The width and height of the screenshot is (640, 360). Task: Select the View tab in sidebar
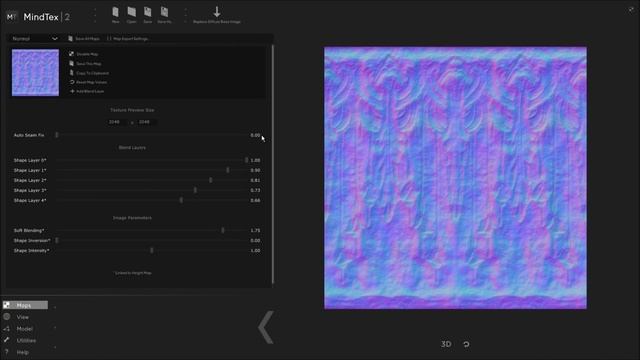click(23, 317)
